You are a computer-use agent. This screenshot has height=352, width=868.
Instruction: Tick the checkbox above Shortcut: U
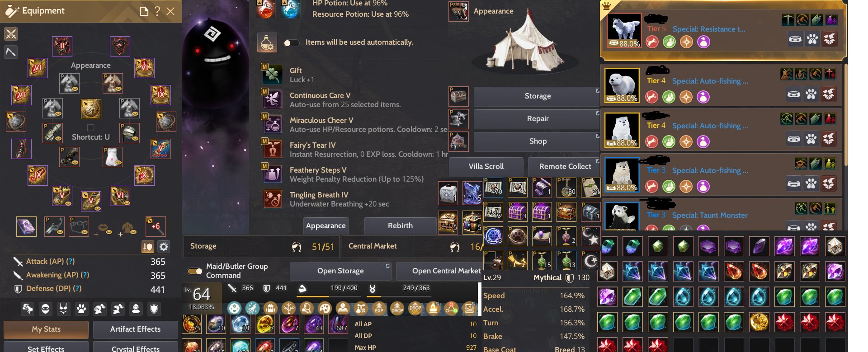point(90,127)
